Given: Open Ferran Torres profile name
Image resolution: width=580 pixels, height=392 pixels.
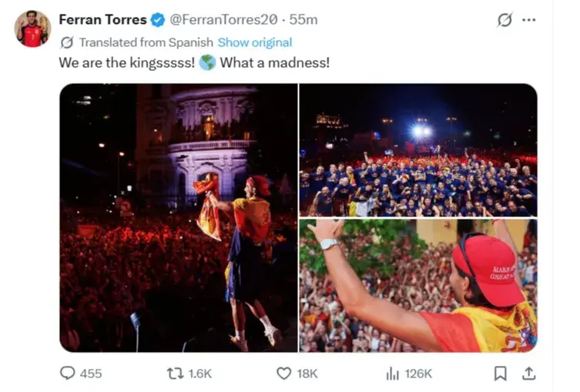Looking at the screenshot, I should 103,19.
